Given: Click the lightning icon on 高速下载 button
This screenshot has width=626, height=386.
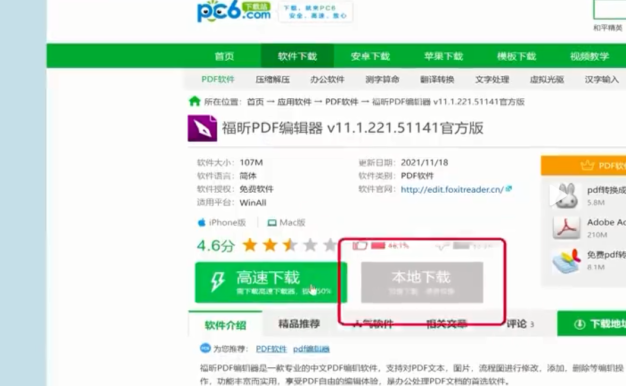Looking at the screenshot, I should 218,281.
